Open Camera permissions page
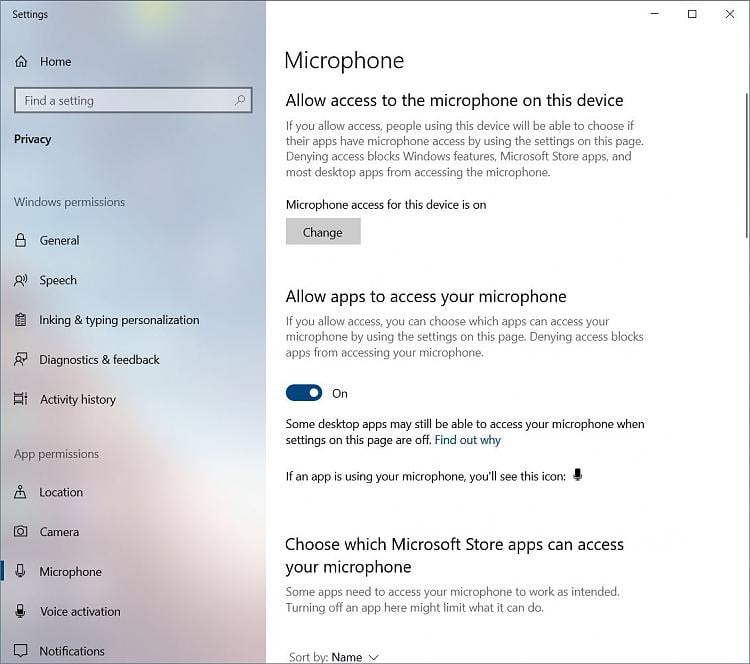Image resolution: width=750 pixels, height=664 pixels. (x=59, y=531)
